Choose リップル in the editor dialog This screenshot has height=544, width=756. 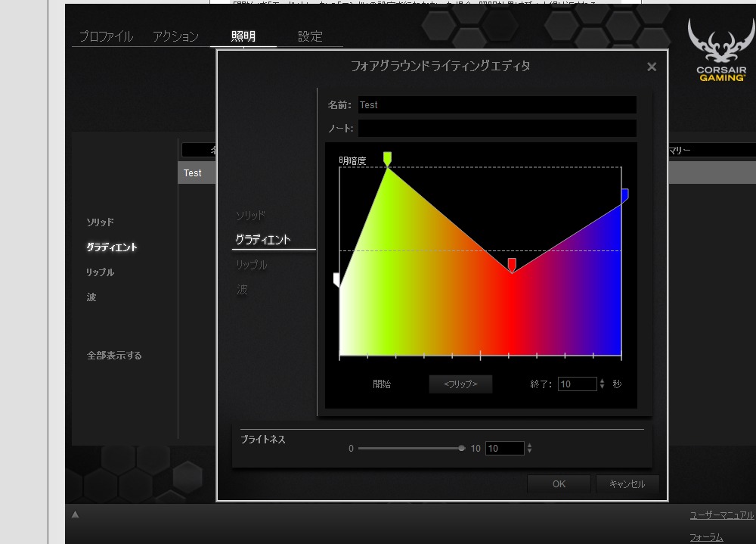coord(251,265)
